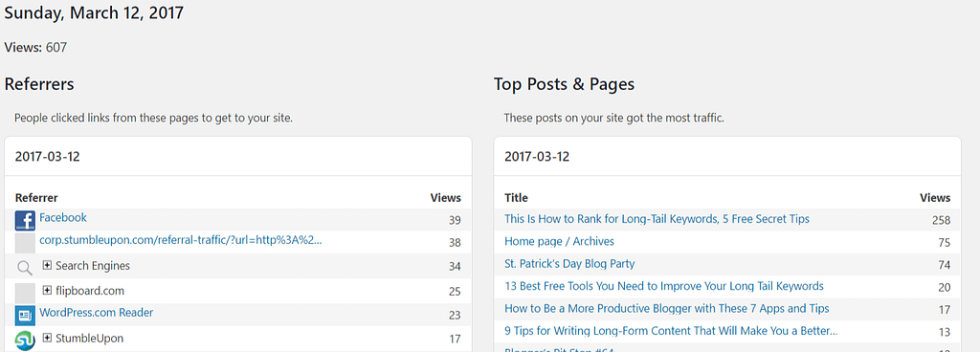Expand the flipboard.com referrer row
This screenshot has height=352, width=980.
(47, 290)
